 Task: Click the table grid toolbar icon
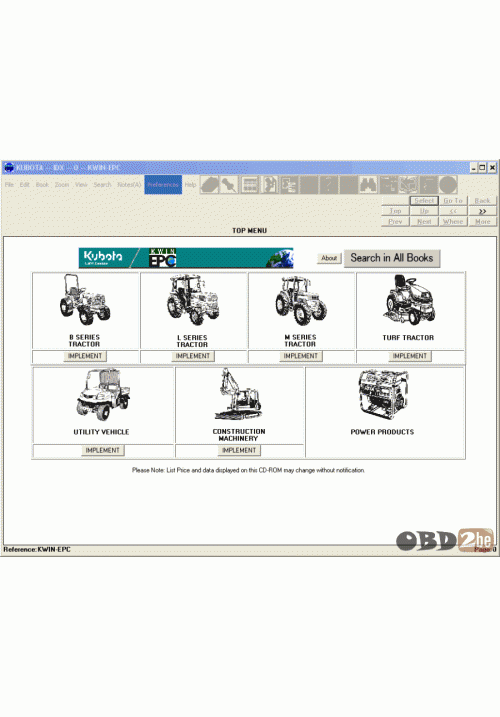click(250, 185)
